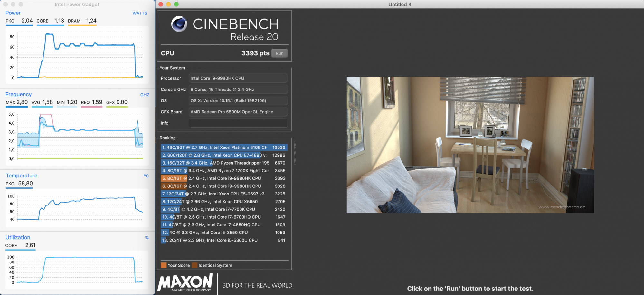Click the Frequency graph in Power Gadget
Screen dimensions: 644x295
click(77, 137)
